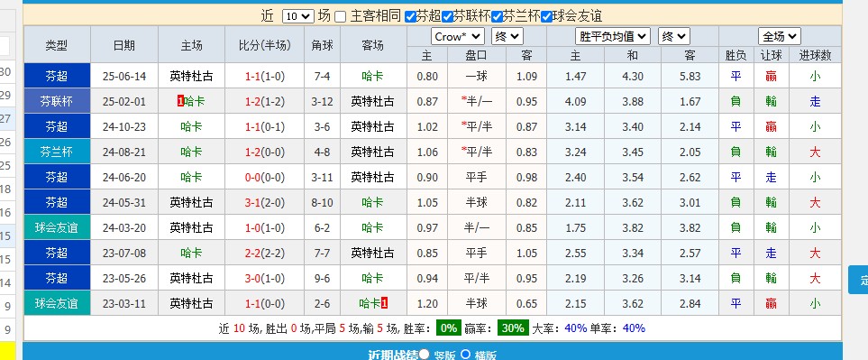Click 英特杜古 away team in 24-08-21 row
Image resolution: width=868 pixels, height=360 pixels.
click(x=372, y=152)
